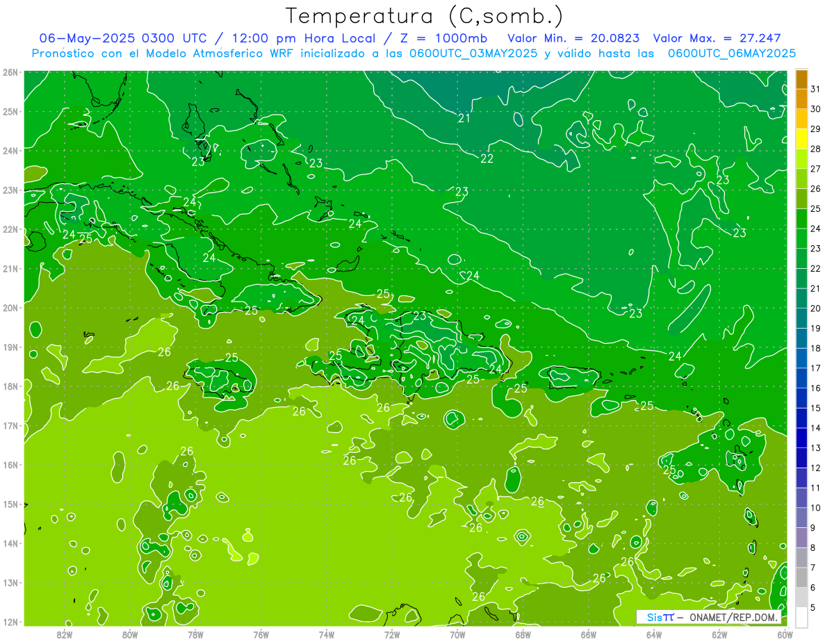The height and width of the screenshot is (644, 834).
Task: Click the '0600UTC_03MAY2025' initialization time
Action: 475,53
